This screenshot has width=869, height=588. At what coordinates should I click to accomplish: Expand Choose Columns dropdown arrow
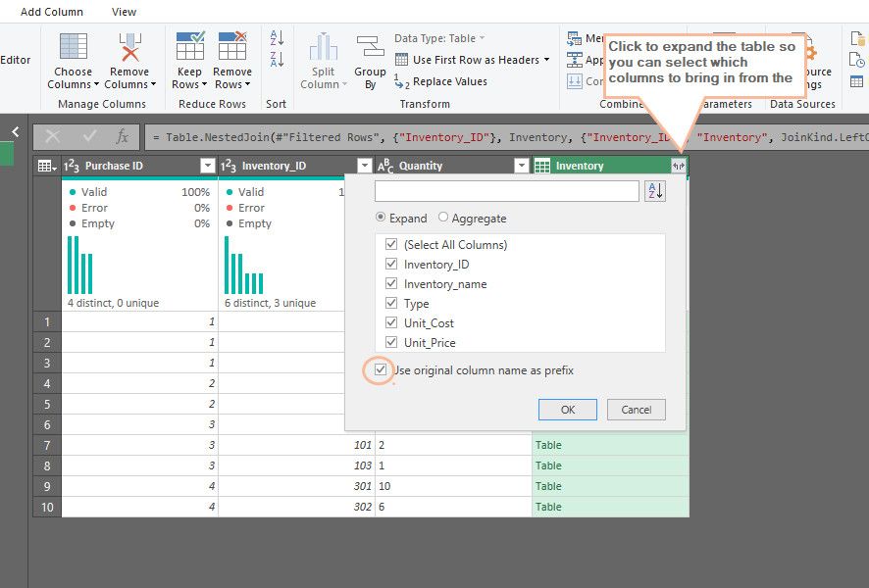[96, 84]
